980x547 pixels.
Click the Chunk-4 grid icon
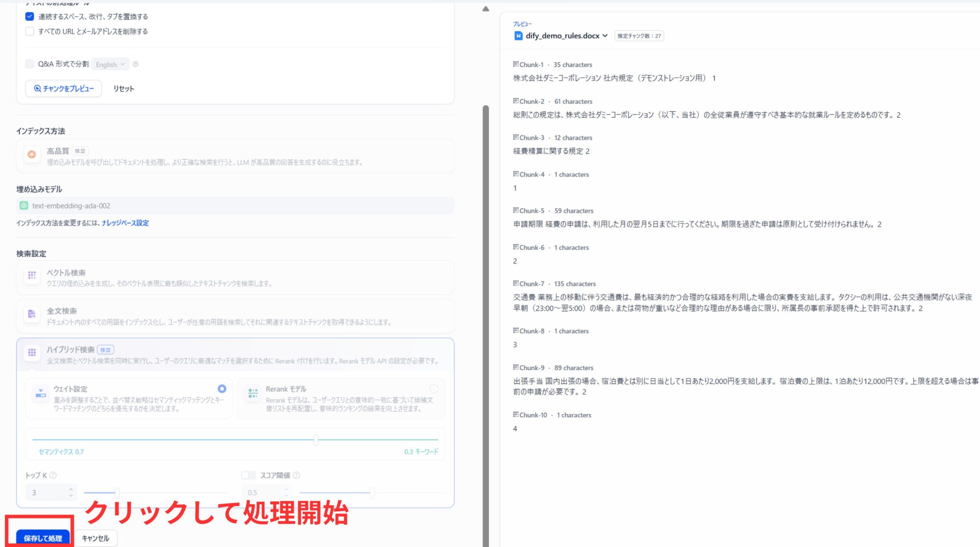(x=516, y=174)
